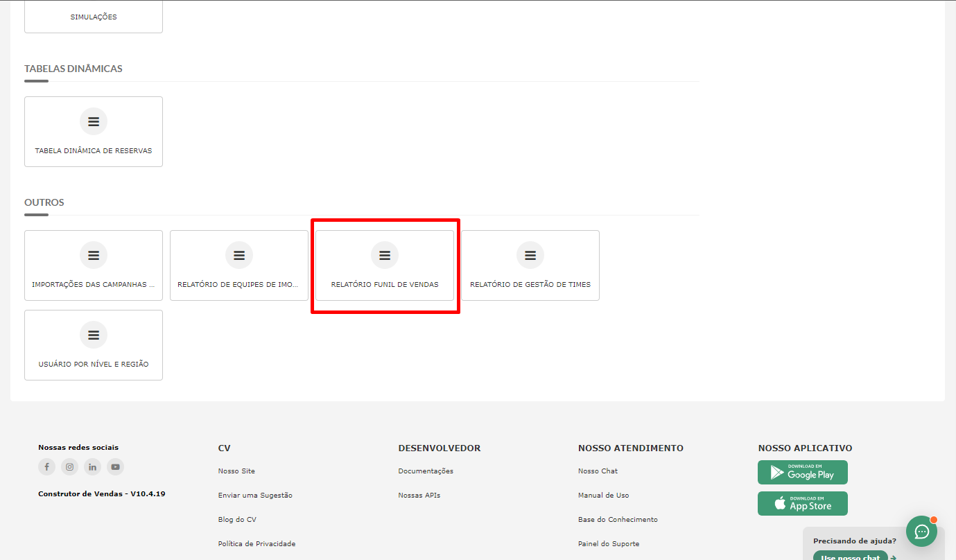This screenshot has height=560, width=956.
Task: Click the Nossas APIs link
Action: [x=419, y=496]
